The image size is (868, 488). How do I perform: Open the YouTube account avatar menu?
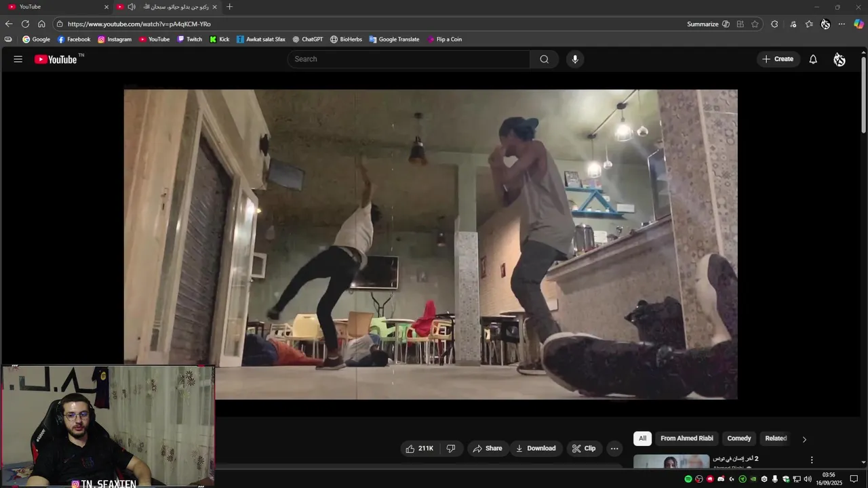click(x=840, y=59)
